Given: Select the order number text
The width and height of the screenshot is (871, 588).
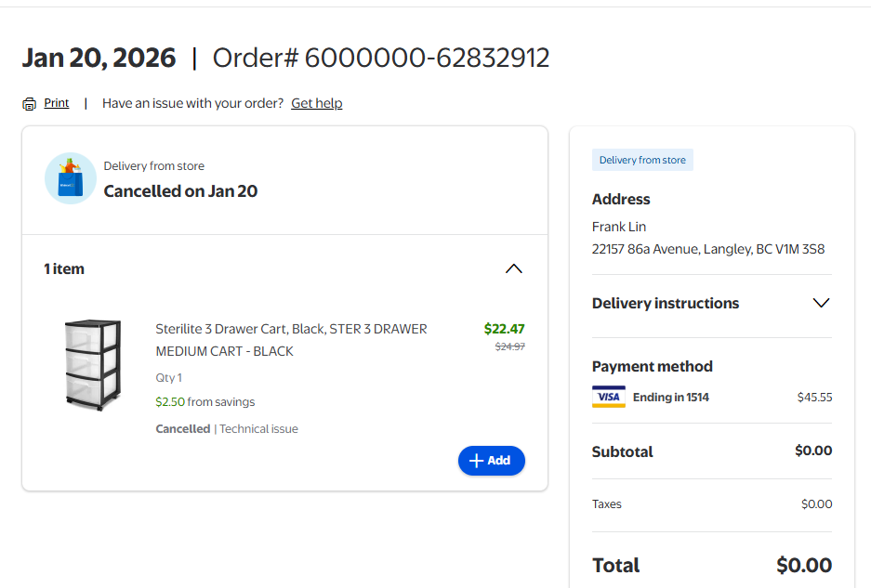Looking at the screenshot, I should click(x=381, y=59).
